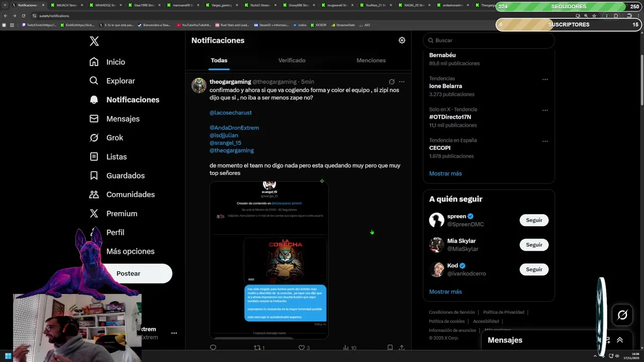Open account switcher three dots

click(x=174, y=333)
